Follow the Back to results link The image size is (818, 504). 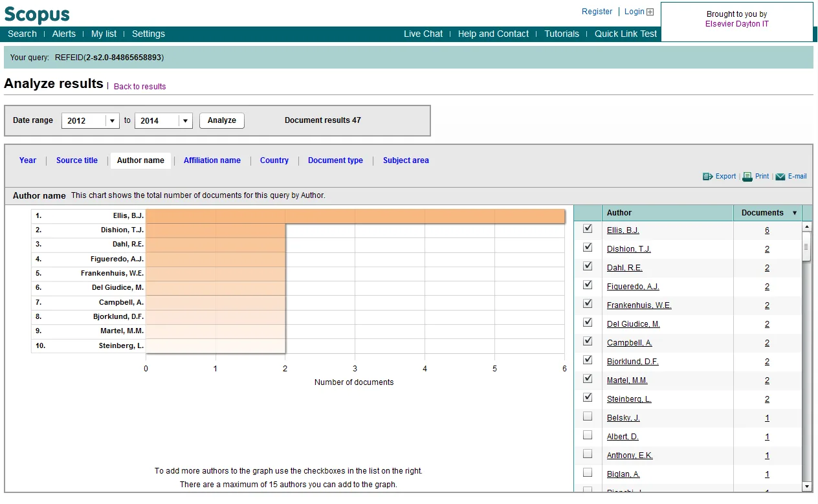click(x=140, y=86)
